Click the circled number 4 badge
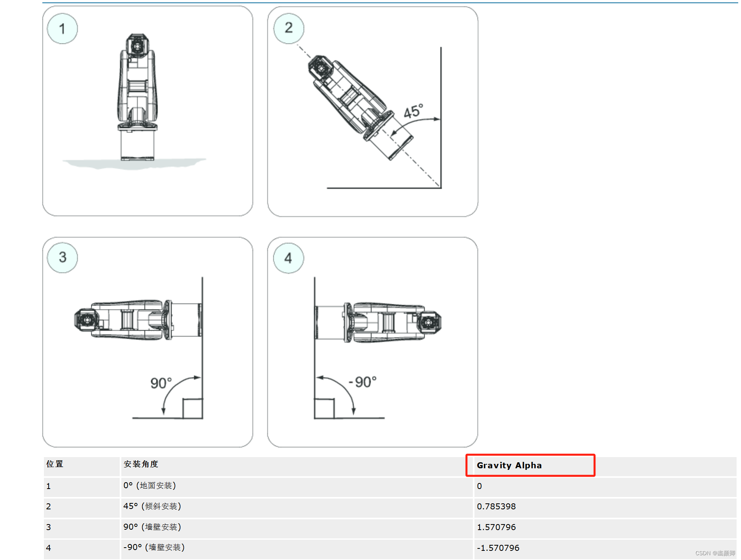This screenshot has width=741, height=560. click(x=288, y=258)
